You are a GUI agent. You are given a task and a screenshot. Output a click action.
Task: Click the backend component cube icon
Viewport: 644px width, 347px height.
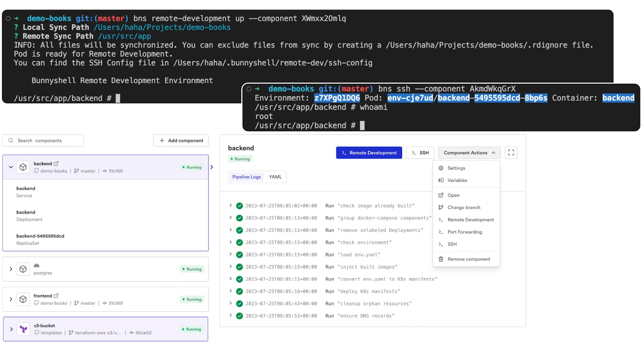[x=23, y=167]
